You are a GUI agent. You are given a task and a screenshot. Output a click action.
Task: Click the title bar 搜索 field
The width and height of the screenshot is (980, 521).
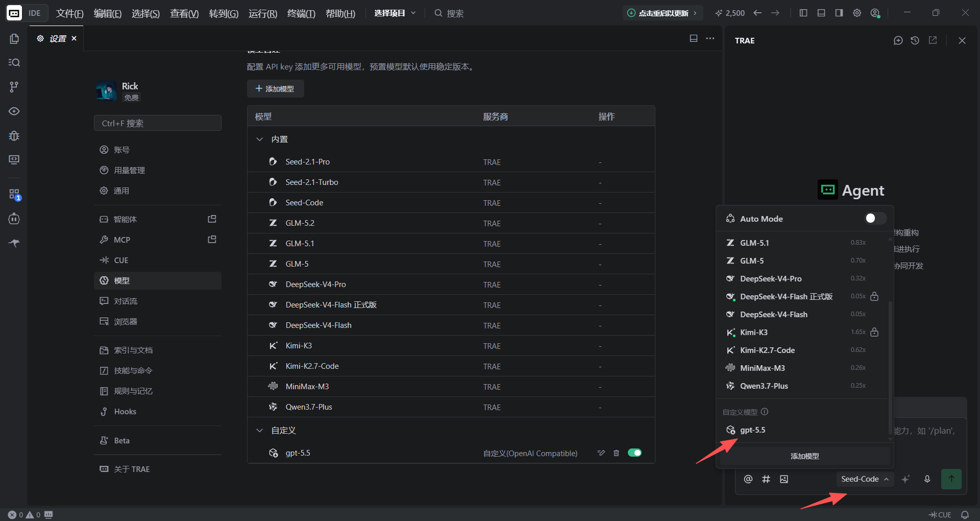(x=449, y=13)
